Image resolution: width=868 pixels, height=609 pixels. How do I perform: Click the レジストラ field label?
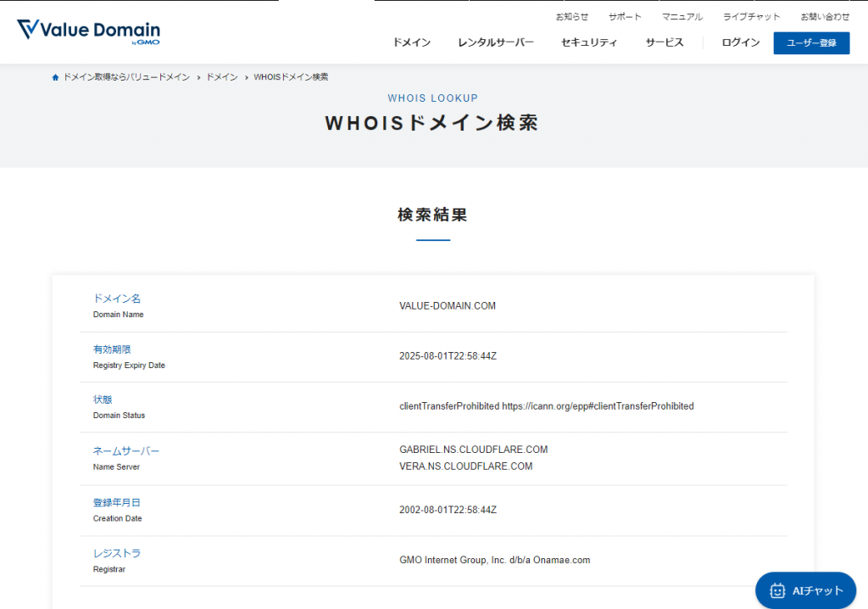click(117, 554)
